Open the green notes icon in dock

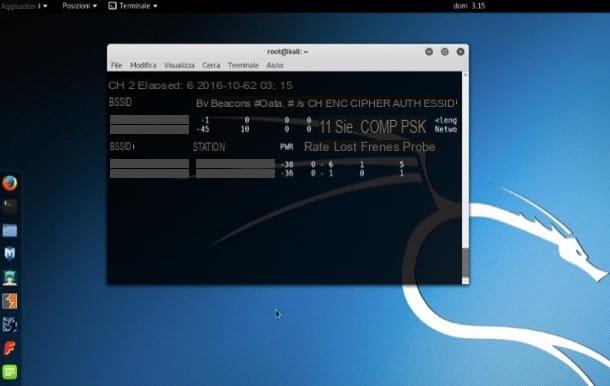tap(9, 372)
